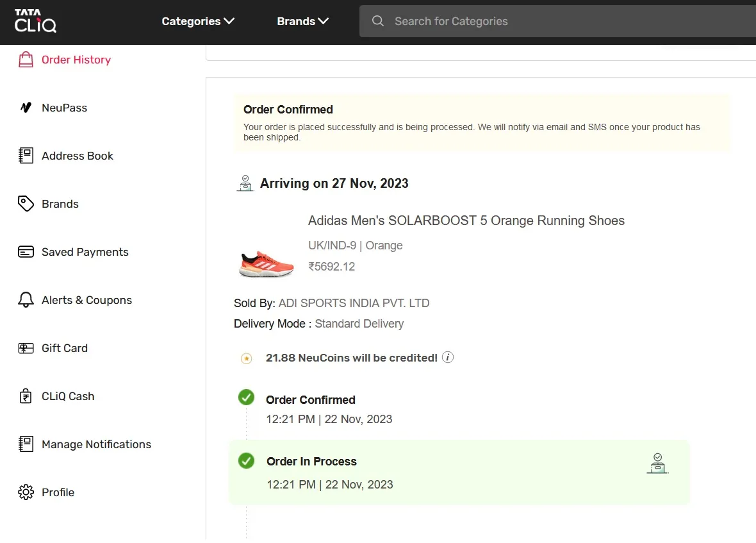This screenshot has width=756, height=543.
Task: Expand the Brands dropdown chevron in header
Action: (x=323, y=21)
